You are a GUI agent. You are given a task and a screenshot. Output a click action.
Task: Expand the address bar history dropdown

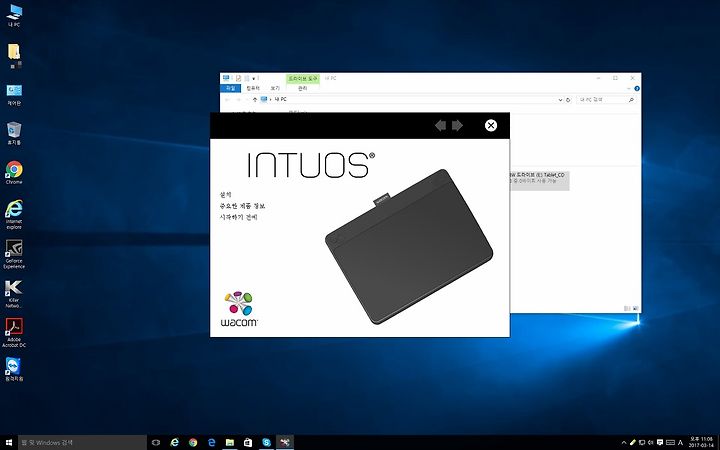560,100
